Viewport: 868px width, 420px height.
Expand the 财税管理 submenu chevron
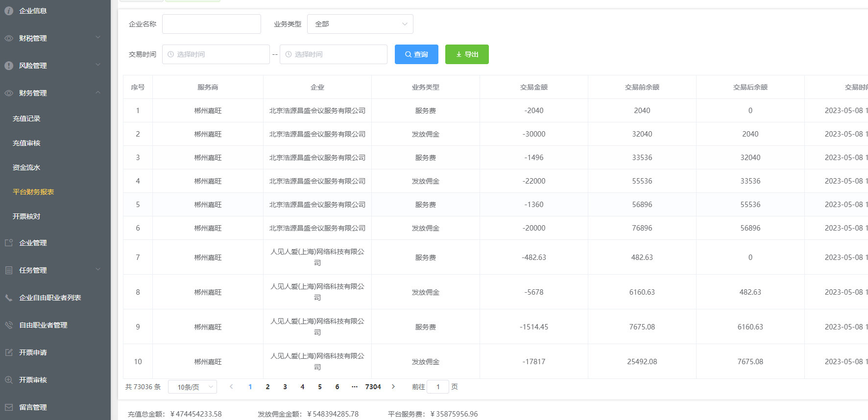98,37
